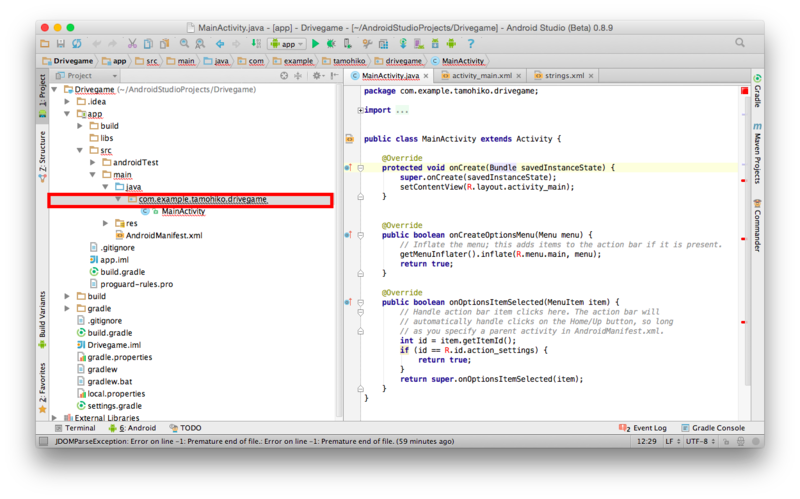Expand the androidTest folder

(x=92, y=162)
